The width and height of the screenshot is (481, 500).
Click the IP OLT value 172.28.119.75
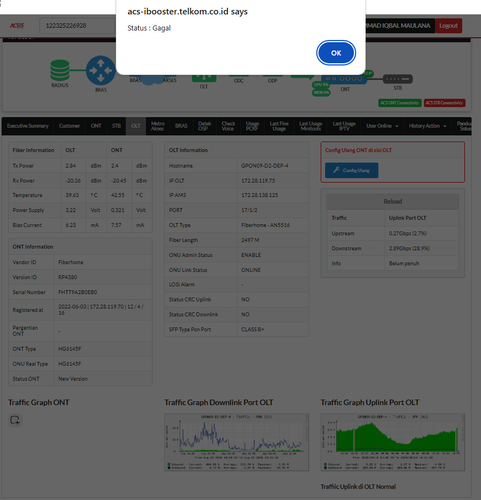tap(258, 181)
